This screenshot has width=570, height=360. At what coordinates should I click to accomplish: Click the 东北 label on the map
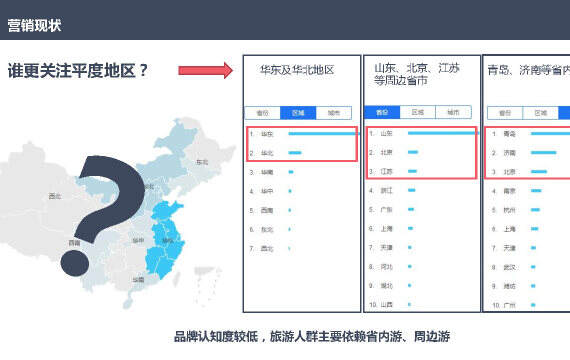[x=202, y=162]
